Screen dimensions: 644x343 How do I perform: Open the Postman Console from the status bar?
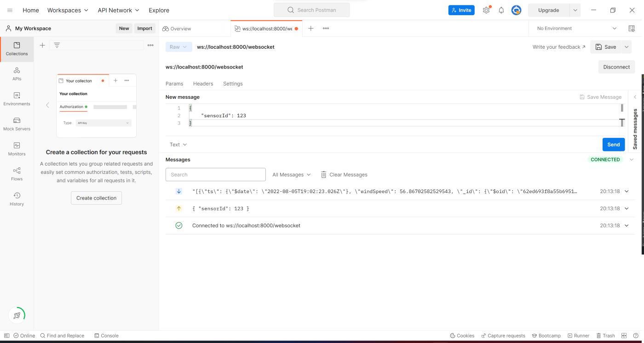[x=107, y=336]
